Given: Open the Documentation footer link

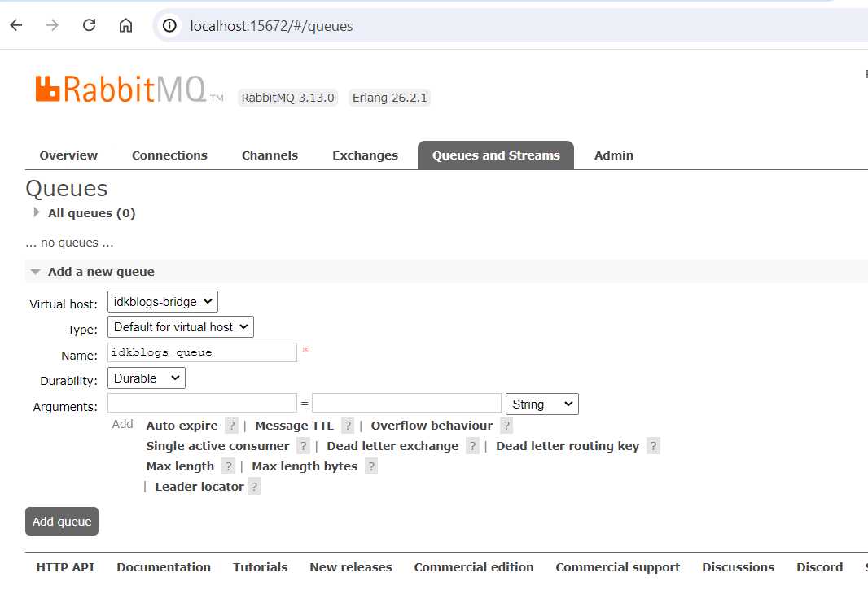Looking at the screenshot, I should (x=164, y=567).
